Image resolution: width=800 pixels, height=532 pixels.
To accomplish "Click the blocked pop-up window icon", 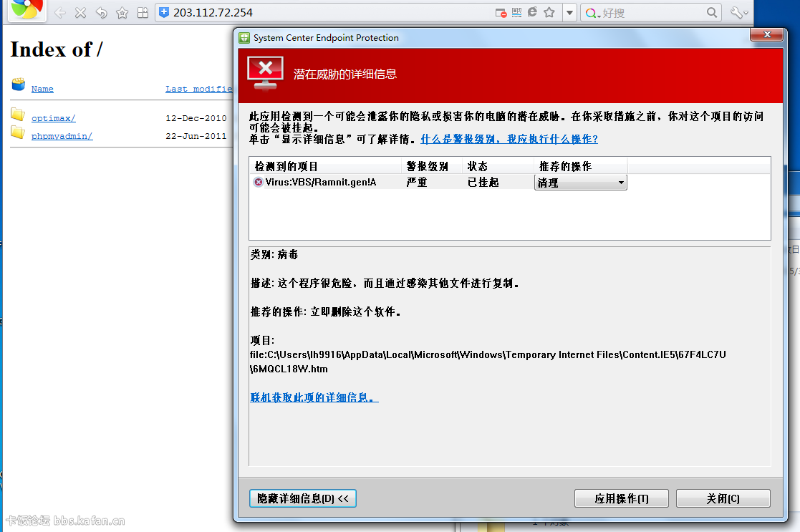I will pyautogui.click(x=501, y=13).
